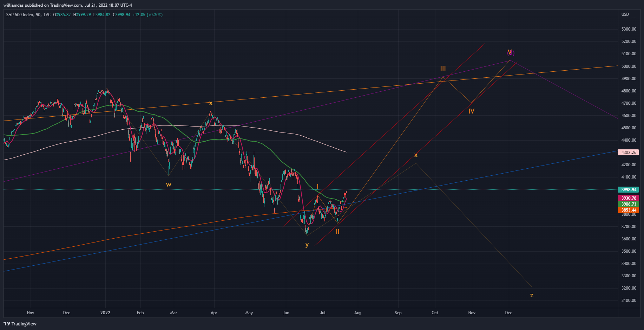Screen dimensions: 644x330
Task: Click the x label above April peak
Action: coord(211,103)
